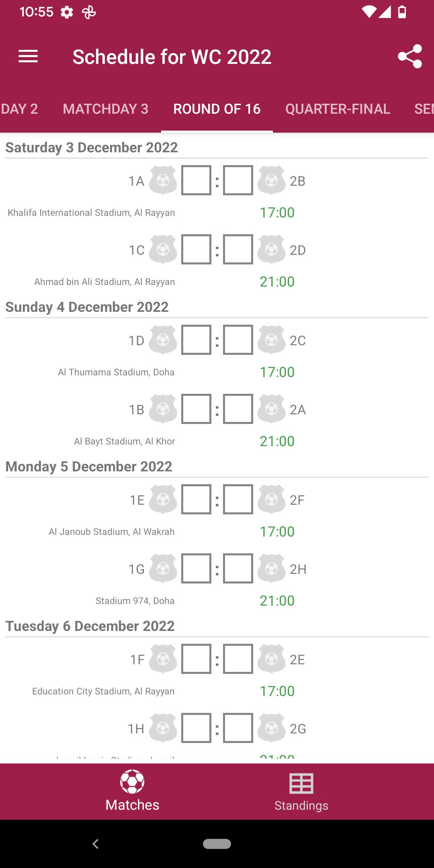Tap the share icon in header
The height and width of the screenshot is (868, 434).
pos(410,57)
